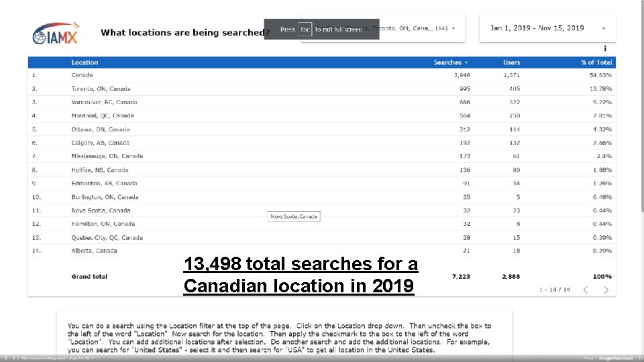Click the 3,946 searches value for Canada
The width and height of the screenshot is (644, 362).
pos(462,75)
